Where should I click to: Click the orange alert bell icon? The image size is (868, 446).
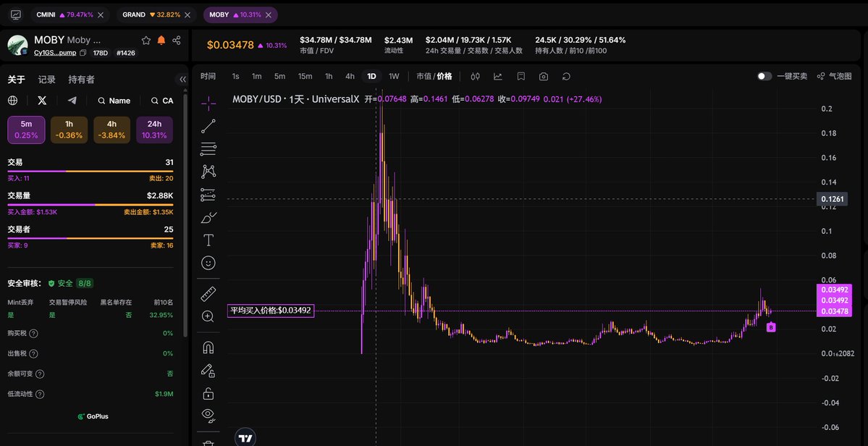coord(161,41)
